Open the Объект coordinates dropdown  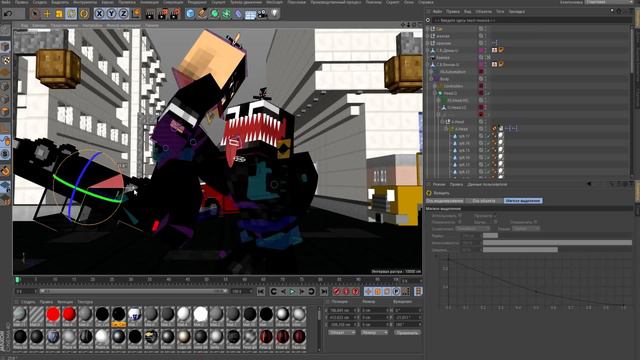click(342, 333)
